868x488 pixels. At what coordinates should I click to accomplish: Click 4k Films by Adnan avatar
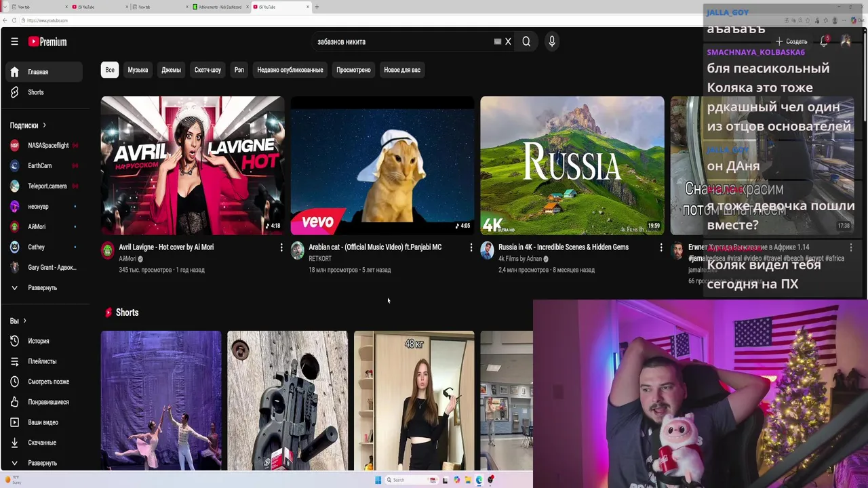tap(488, 251)
